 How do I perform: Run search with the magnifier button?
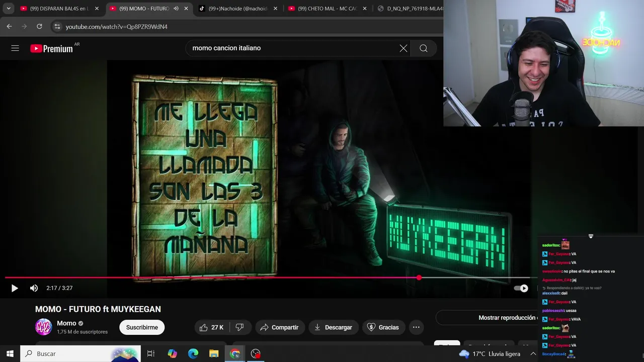[424, 48]
